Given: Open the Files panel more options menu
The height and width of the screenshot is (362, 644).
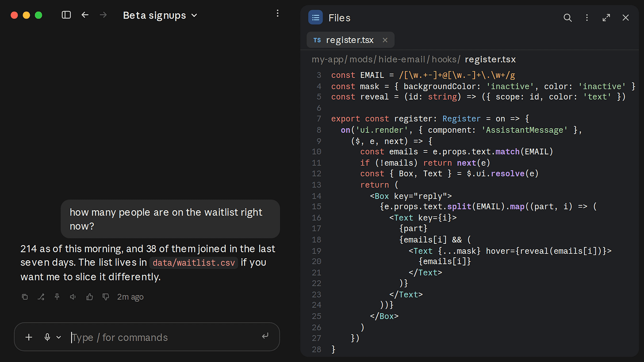Looking at the screenshot, I should tap(587, 18).
